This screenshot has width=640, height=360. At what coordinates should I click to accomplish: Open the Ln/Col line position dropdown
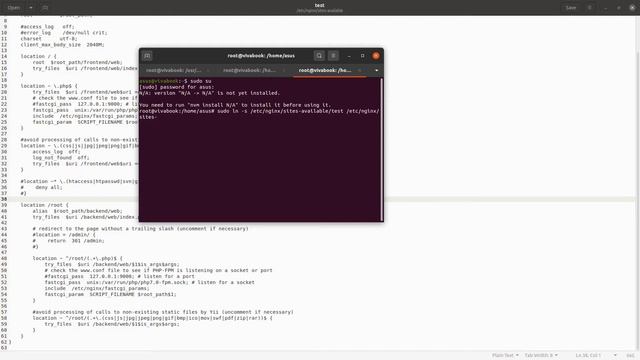(596, 356)
